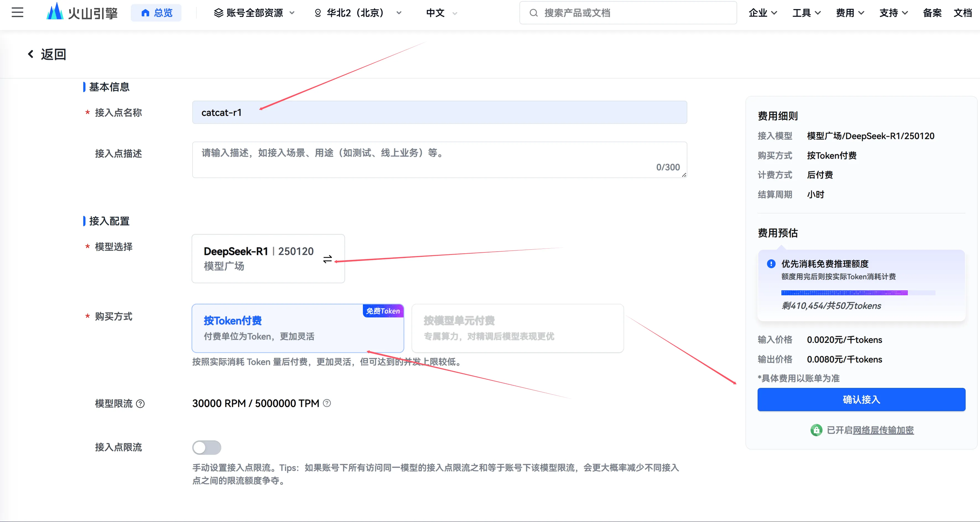Open the 文档 menu item
980x522 pixels.
pyautogui.click(x=963, y=13)
